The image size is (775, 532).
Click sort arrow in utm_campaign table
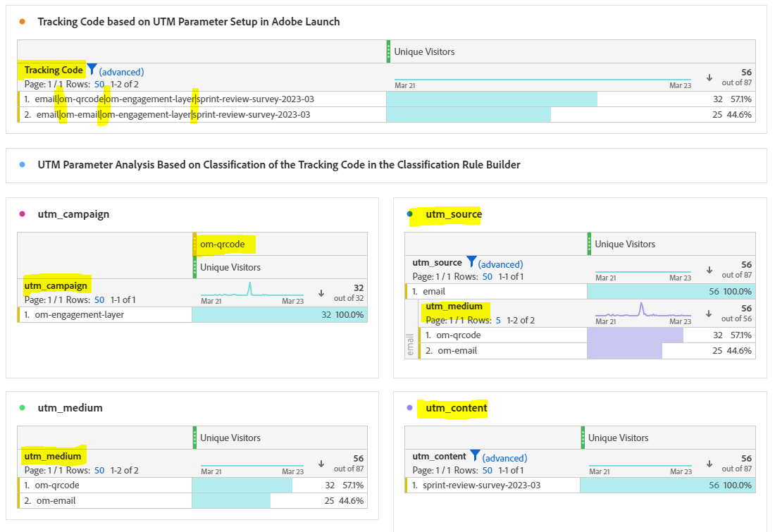point(321,293)
